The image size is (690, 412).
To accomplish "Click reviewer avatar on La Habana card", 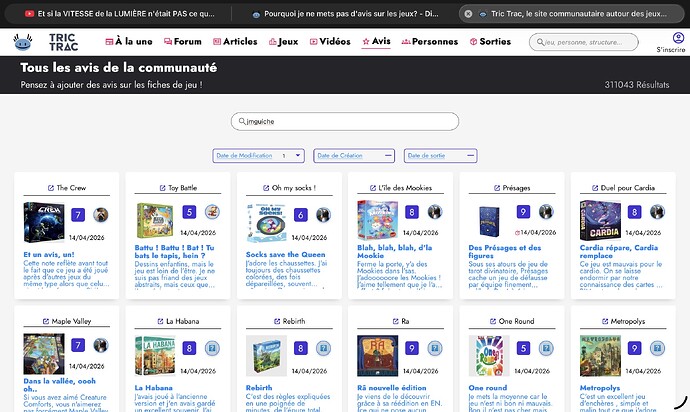I will click(x=212, y=347).
